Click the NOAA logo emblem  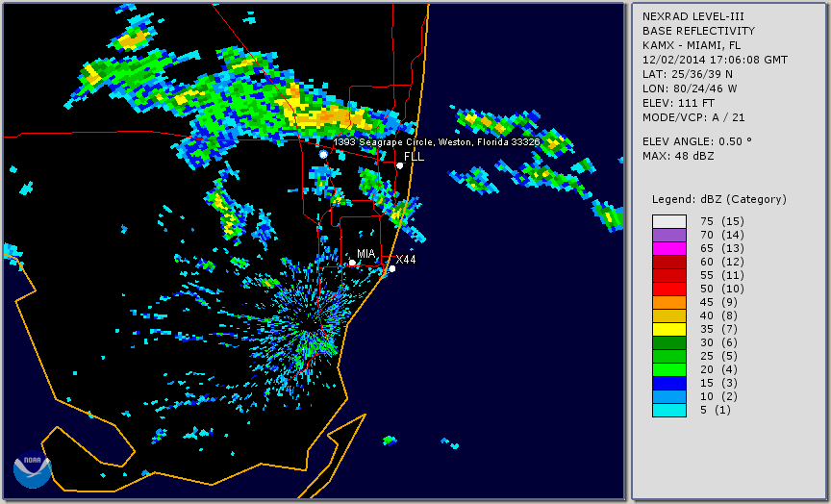(x=33, y=469)
